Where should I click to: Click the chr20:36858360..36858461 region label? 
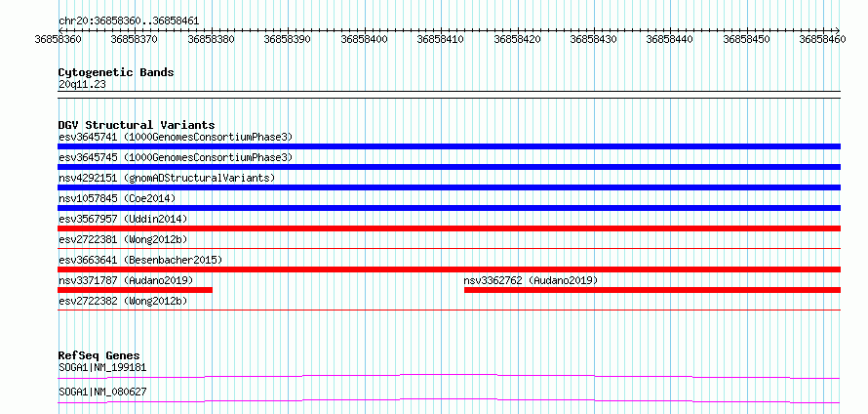point(129,21)
